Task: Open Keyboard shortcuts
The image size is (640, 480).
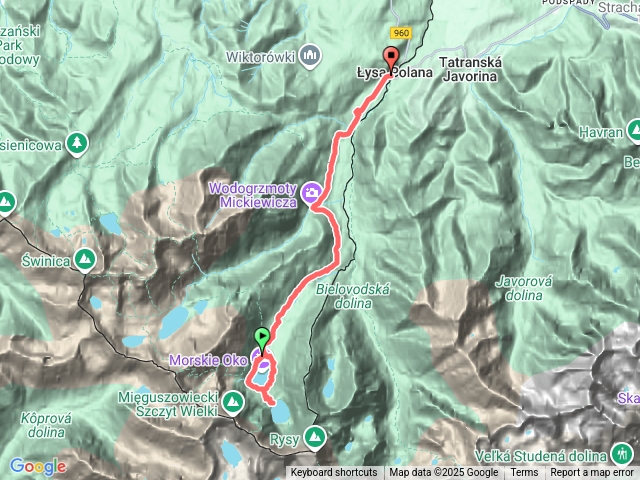Action: tap(334, 473)
